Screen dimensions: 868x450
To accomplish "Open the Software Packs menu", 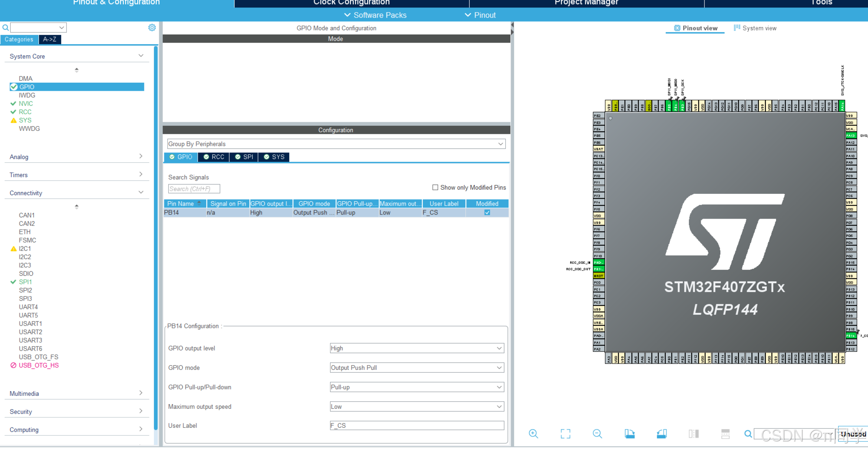I will 375,15.
